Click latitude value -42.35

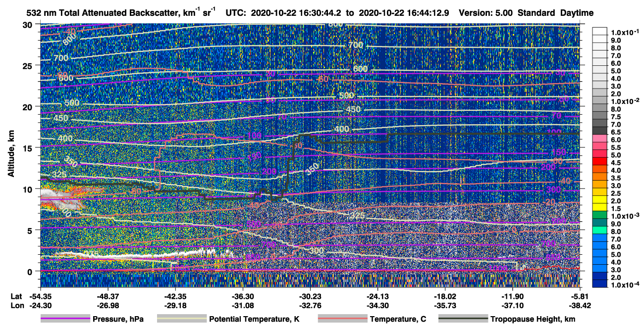pyautogui.click(x=175, y=297)
